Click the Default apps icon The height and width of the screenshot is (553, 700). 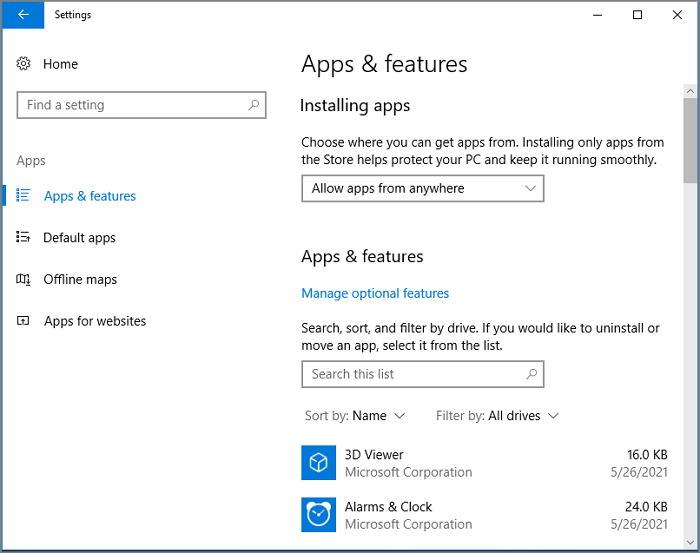[x=24, y=238]
